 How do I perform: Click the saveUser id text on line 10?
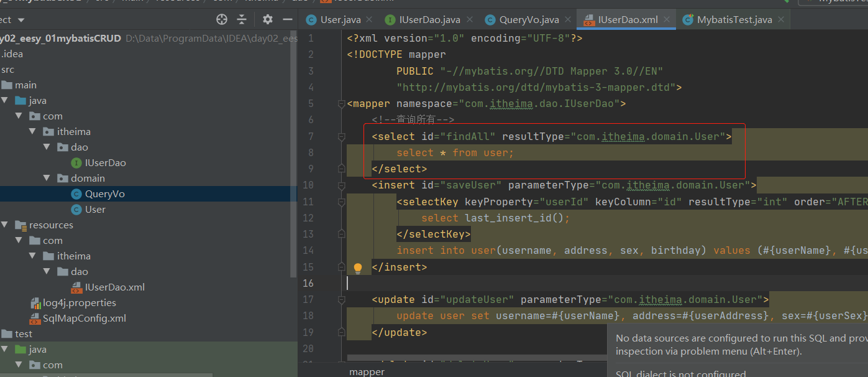(x=471, y=185)
